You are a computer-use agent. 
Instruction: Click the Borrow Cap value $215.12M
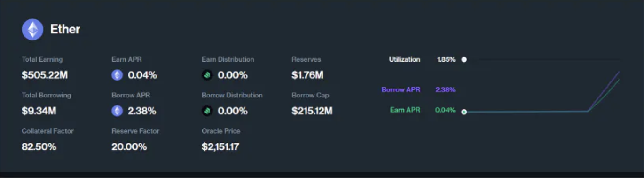312,111
